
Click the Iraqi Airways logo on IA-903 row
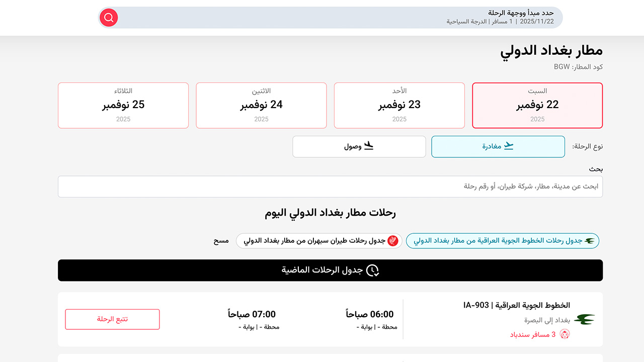[585, 319]
